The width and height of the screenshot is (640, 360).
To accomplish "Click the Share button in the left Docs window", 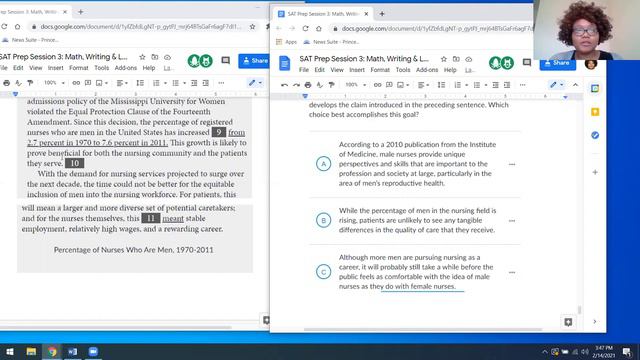I will pyautogui.click(x=254, y=61).
